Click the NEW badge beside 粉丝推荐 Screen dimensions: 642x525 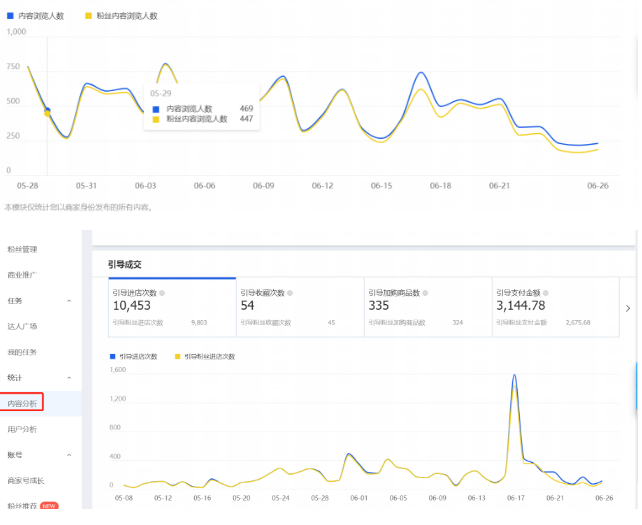(50, 506)
